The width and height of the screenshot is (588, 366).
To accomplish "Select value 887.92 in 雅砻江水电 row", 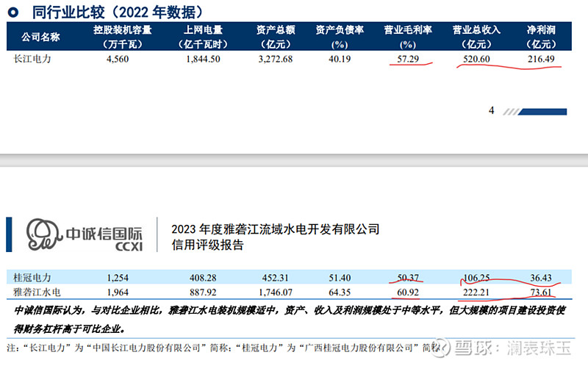I will [203, 292].
